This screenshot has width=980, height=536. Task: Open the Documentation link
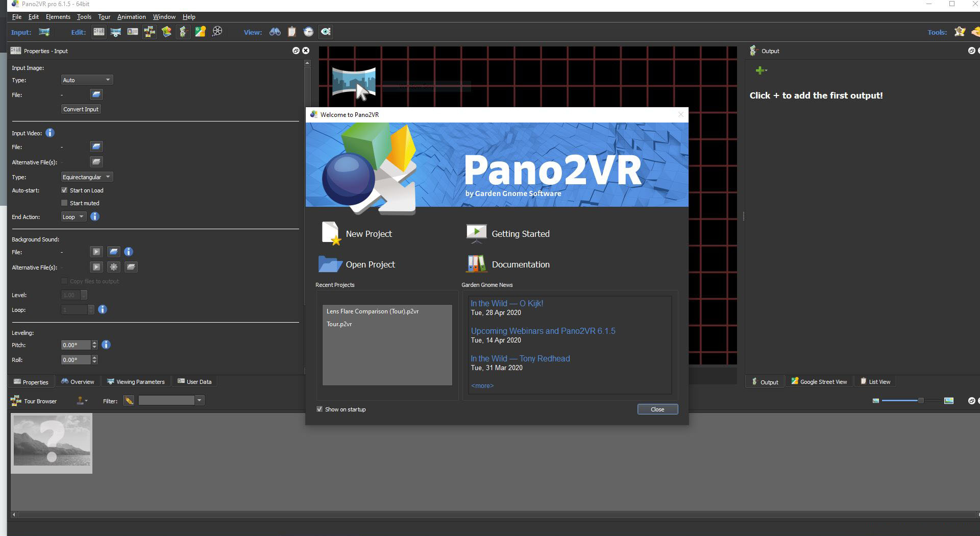508,264
